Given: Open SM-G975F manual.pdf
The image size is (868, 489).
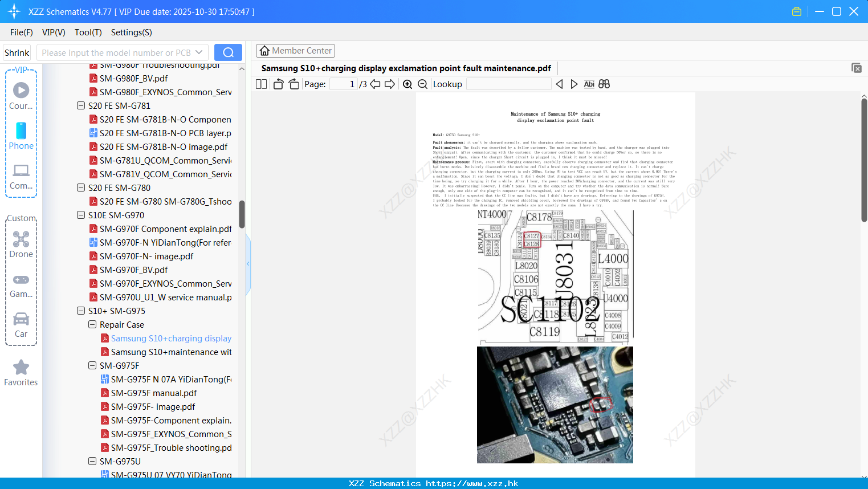Looking at the screenshot, I should 149,393.
